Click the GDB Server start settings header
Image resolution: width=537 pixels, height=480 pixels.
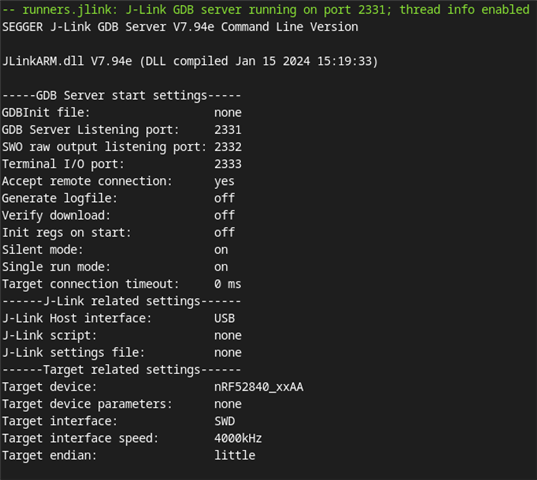(x=122, y=96)
